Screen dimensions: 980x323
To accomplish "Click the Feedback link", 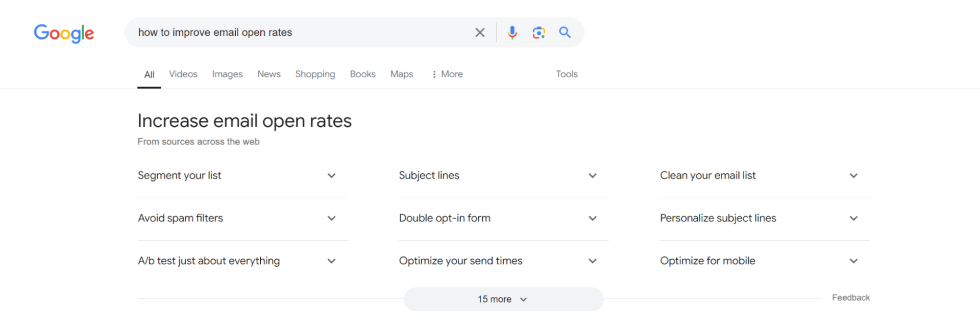I will [x=851, y=297].
